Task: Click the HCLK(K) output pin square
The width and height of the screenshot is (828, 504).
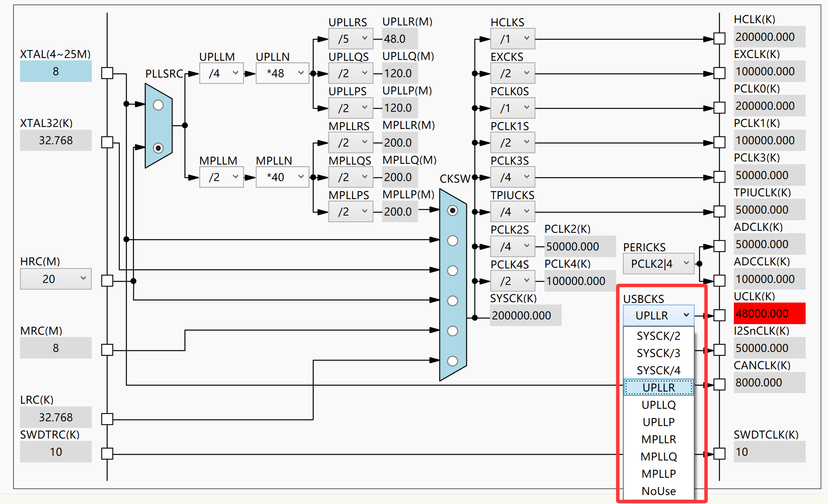Action: (x=719, y=38)
